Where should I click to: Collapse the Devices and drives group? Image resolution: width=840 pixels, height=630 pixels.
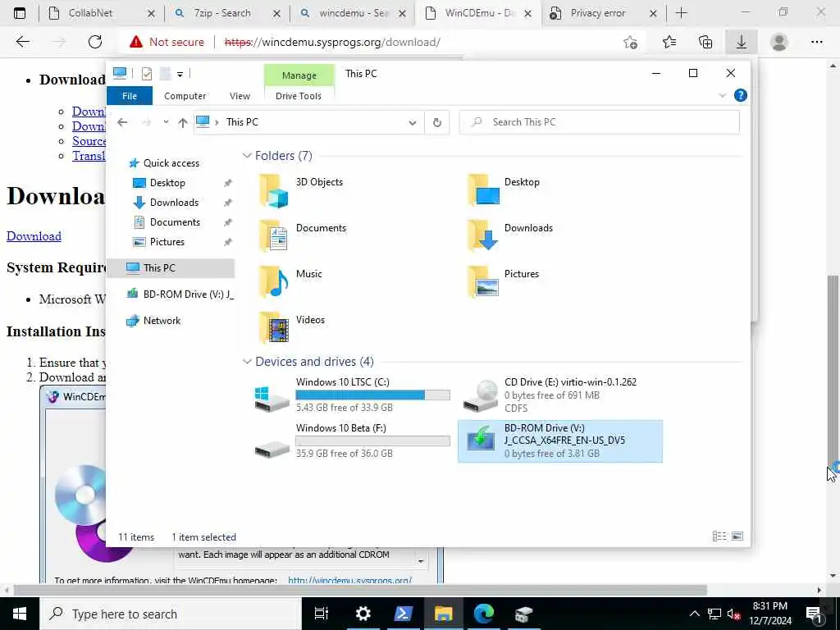(247, 362)
